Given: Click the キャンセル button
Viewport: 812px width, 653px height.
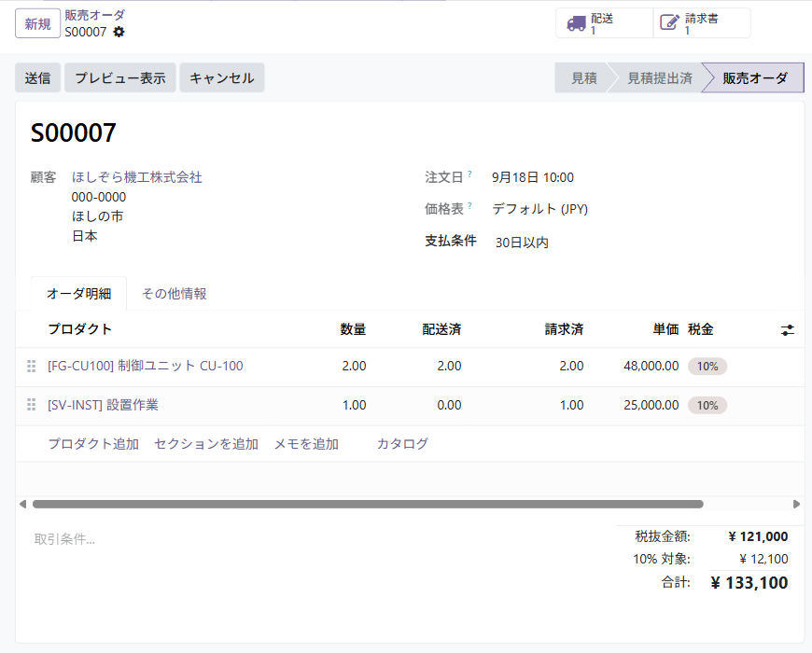Looking at the screenshot, I should click(222, 78).
